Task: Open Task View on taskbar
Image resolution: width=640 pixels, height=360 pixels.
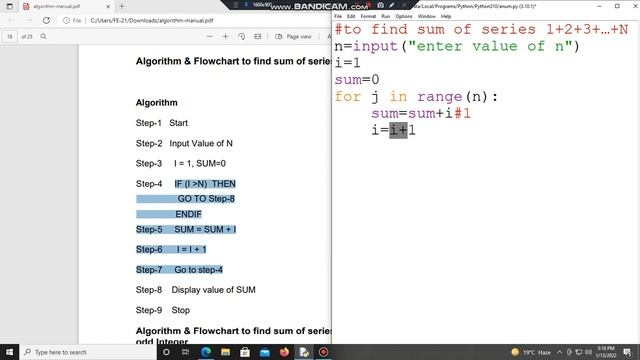Action: (x=185, y=352)
